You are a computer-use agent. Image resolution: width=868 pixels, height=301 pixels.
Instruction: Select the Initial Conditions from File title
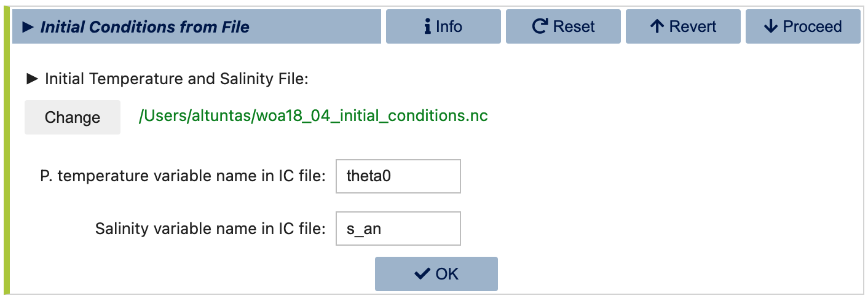pyautogui.click(x=145, y=27)
